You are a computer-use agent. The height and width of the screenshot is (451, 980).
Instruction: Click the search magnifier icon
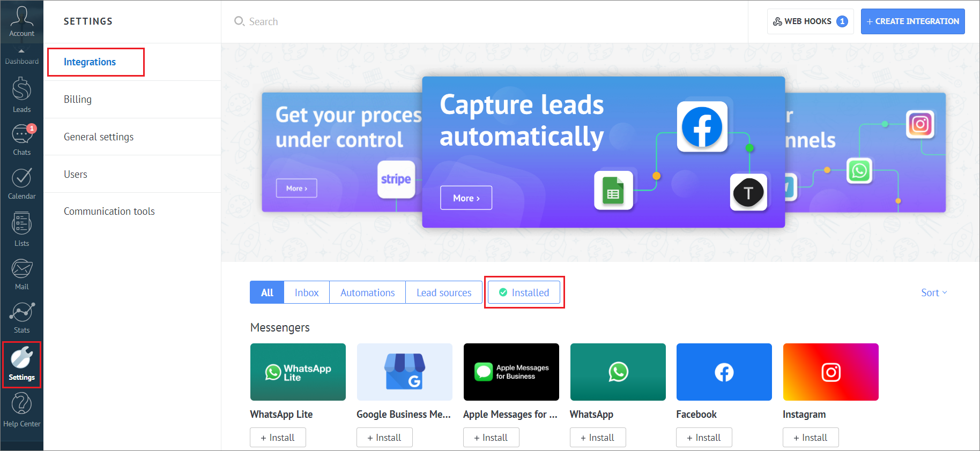click(x=239, y=21)
